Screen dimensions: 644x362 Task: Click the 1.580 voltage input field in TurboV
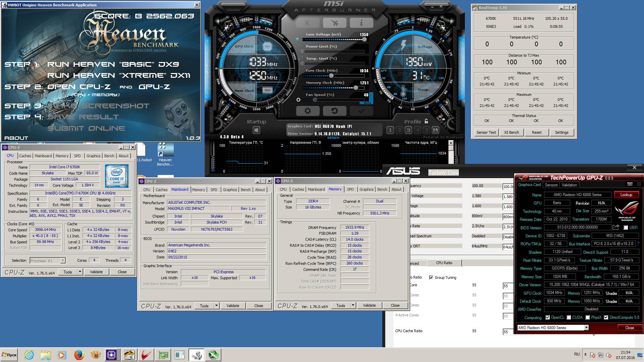pos(508,197)
